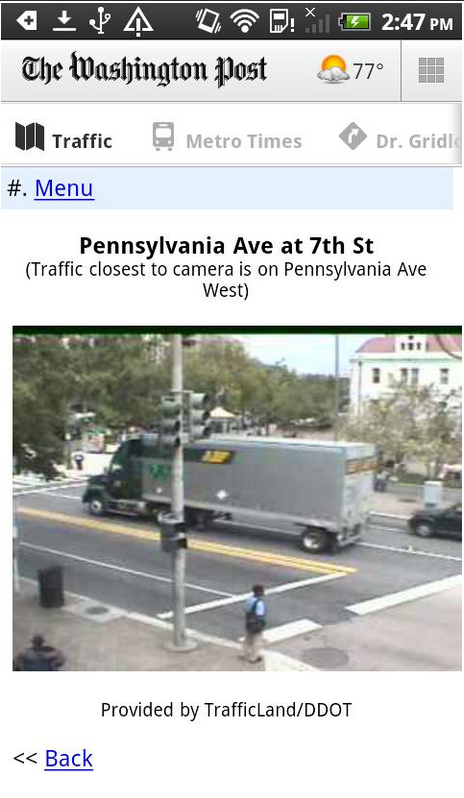Open the Menu link
Image resolution: width=464 pixels, height=798 pixels.
pyautogui.click(x=64, y=188)
